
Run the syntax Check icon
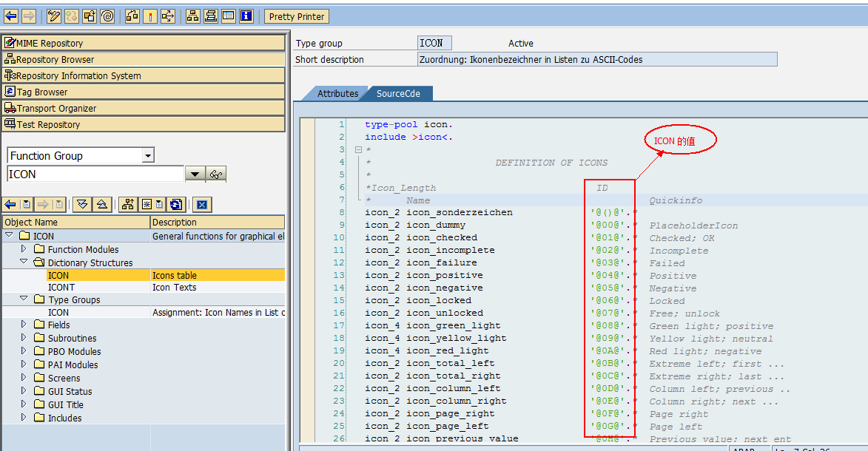[x=132, y=16]
